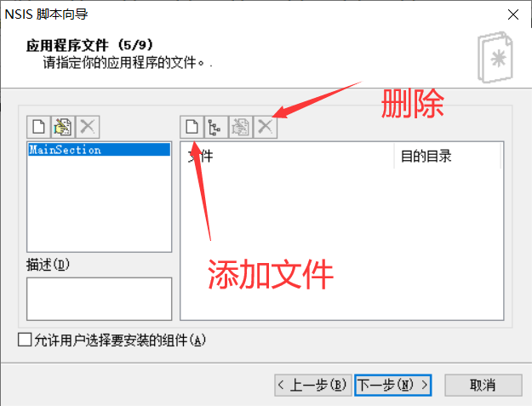
Task: Click new section icon above MainSection list
Action: coord(38,127)
